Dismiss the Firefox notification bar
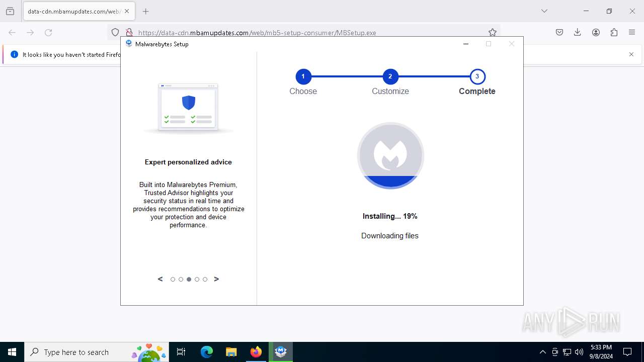Viewport: 644px width, 362px height. pyautogui.click(x=631, y=54)
